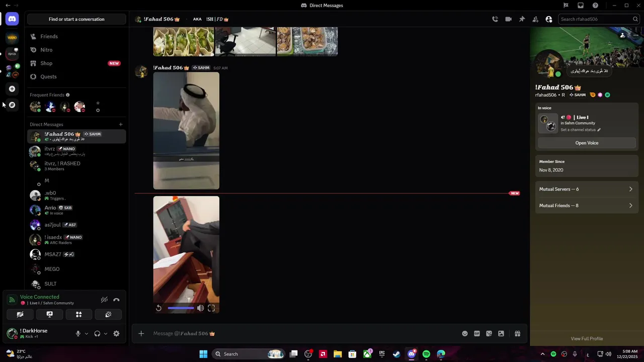Open the flag icon in title bar
The height and width of the screenshot is (362, 644).
pyautogui.click(x=566, y=6)
